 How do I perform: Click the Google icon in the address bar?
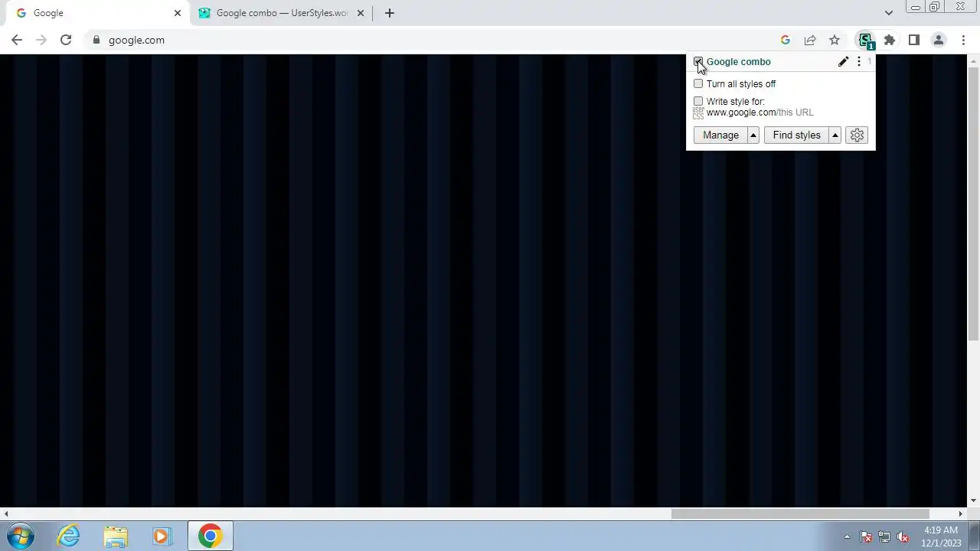[786, 40]
